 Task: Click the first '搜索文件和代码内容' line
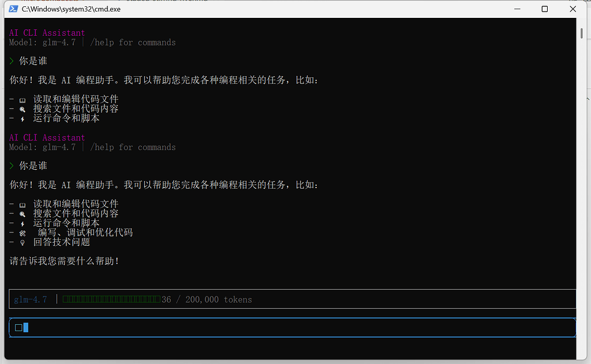[x=76, y=108]
